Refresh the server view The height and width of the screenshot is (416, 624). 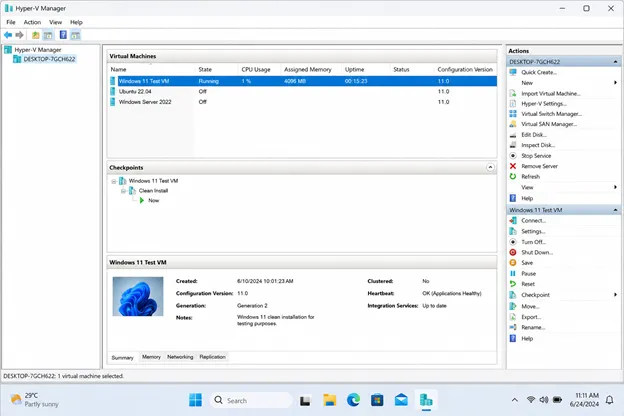pyautogui.click(x=530, y=176)
